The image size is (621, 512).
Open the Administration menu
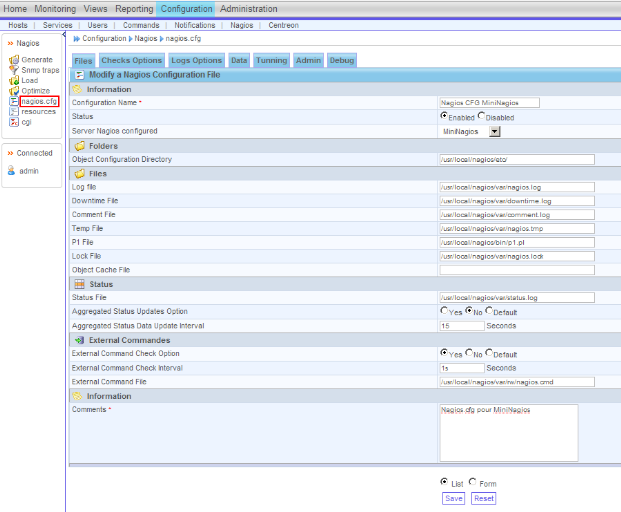248,8
